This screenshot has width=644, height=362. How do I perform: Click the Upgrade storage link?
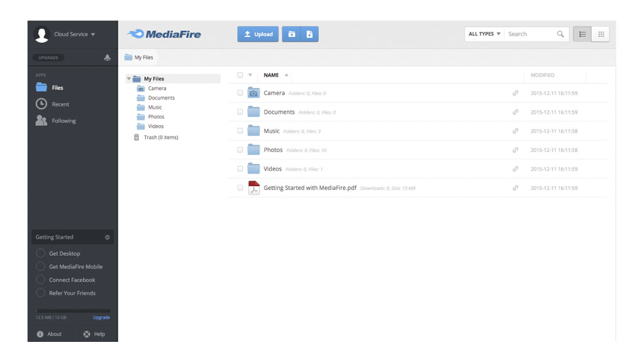pyautogui.click(x=101, y=317)
